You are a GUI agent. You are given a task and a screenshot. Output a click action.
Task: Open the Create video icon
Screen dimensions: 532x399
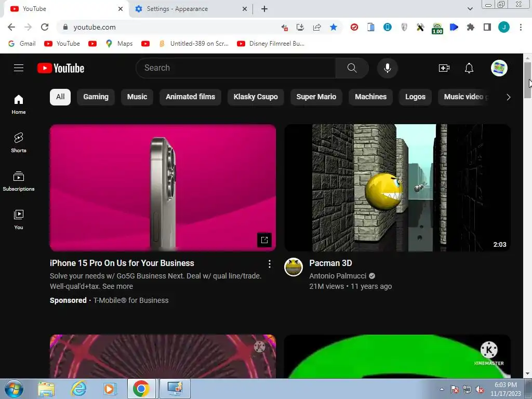444,68
